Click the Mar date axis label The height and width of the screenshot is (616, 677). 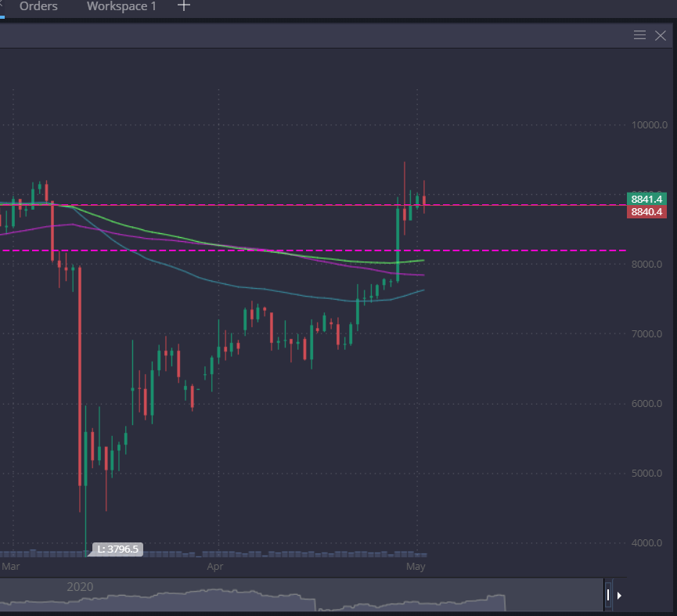11,567
